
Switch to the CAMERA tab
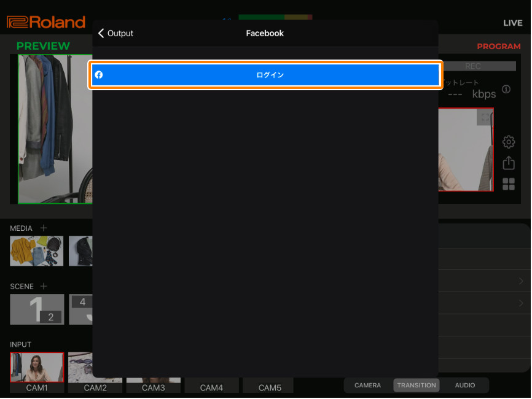coord(367,385)
